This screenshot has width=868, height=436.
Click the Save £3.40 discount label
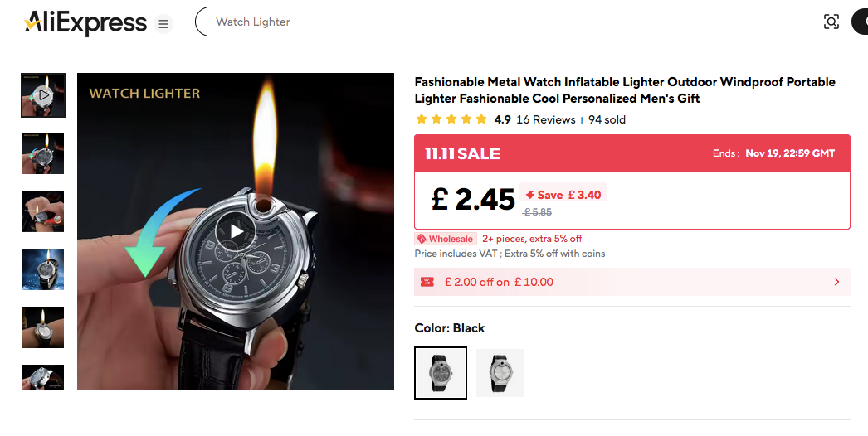[x=563, y=195]
